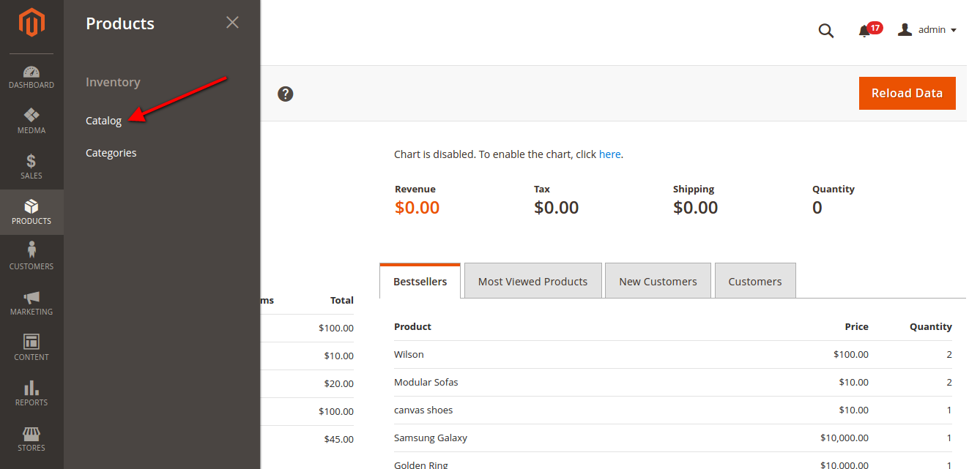Image resolution: width=980 pixels, height=469 pixels.
Task: Open the Sales section icon
Action: tap(31, 167)
